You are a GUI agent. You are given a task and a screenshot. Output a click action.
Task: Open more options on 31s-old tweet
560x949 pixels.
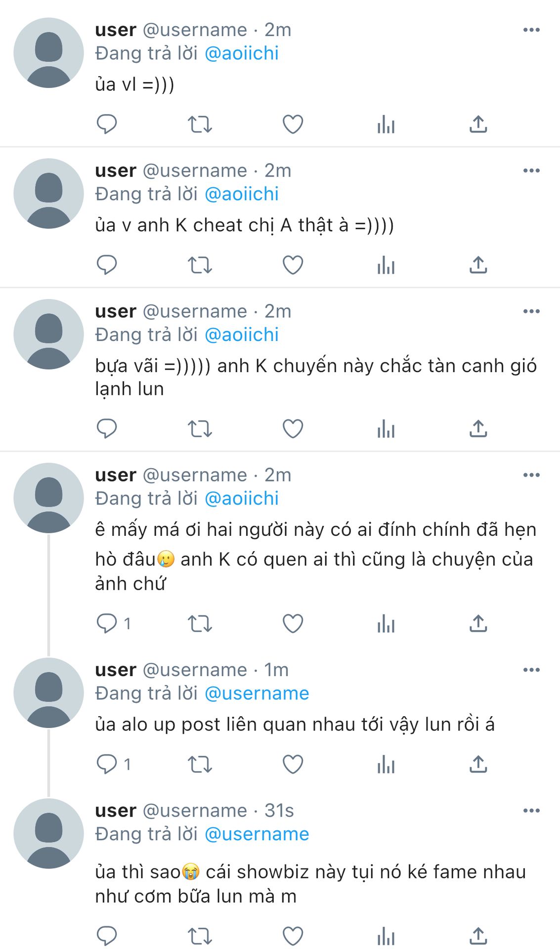click(531, 811)
